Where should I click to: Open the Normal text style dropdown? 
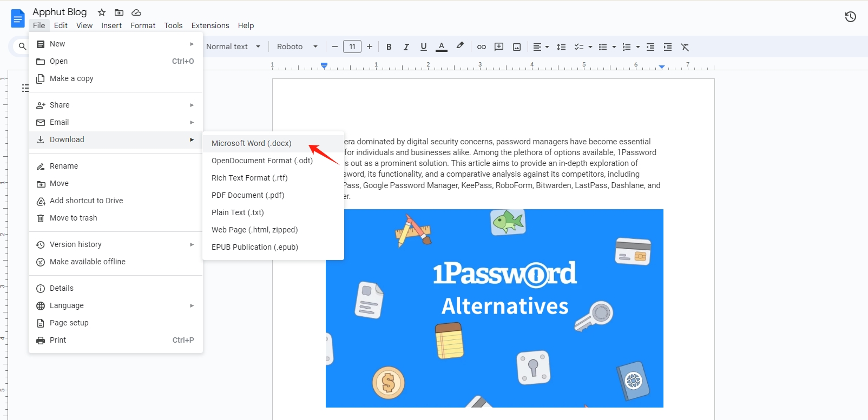(x=233, y=46)
